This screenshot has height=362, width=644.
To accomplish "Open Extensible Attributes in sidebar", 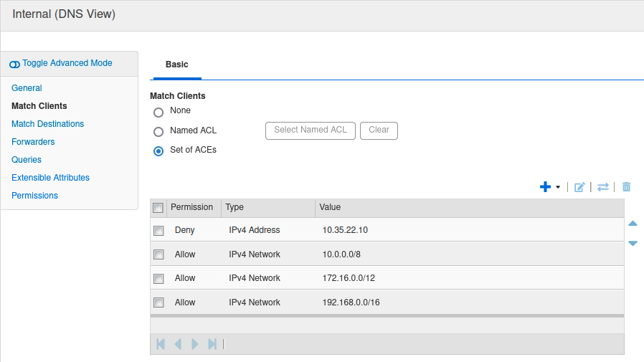I will pyautogui.click(x=50, y=178).
